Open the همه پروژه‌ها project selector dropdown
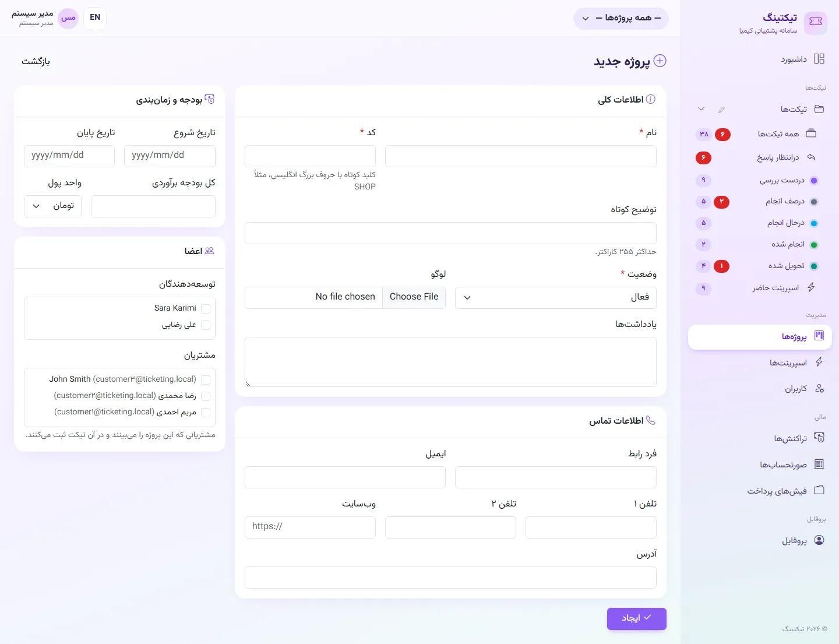Image resolution: width=839 pixels, height=644 pixels. pyautogui.click(x=621, y=18)
